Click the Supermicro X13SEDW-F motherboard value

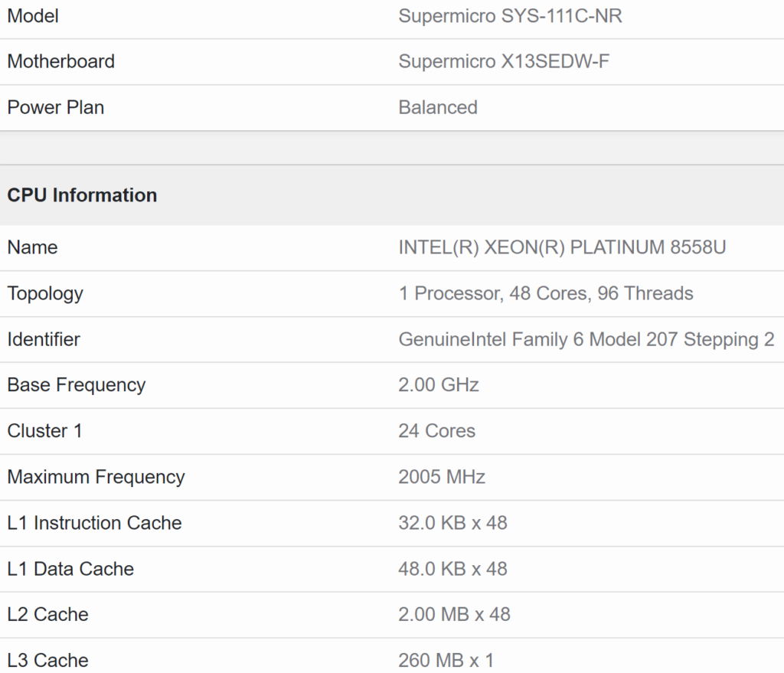click(x=504, y=62)
